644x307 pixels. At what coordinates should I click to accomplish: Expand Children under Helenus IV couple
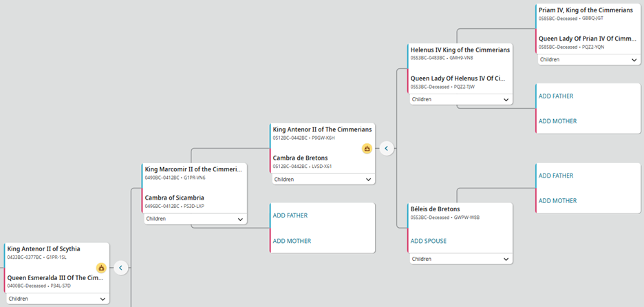click(461, 99)
